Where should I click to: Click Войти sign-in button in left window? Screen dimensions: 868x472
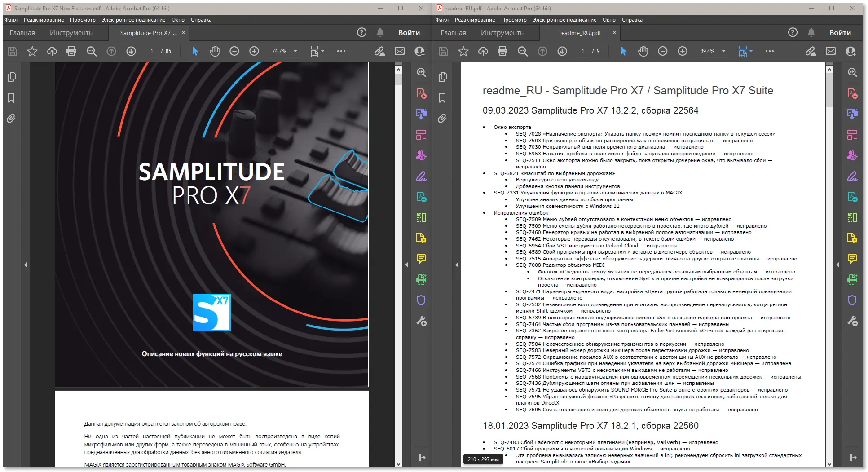point(409,33)
